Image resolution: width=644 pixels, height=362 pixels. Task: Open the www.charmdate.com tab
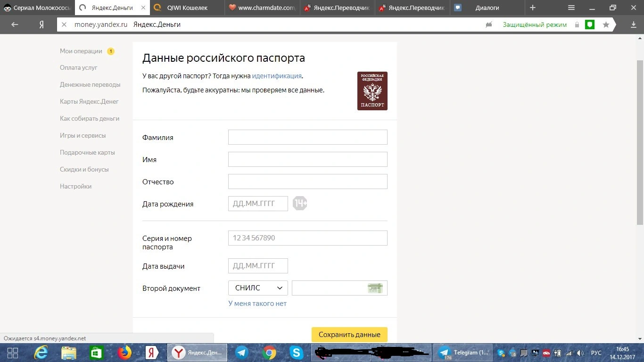point(263,8)
